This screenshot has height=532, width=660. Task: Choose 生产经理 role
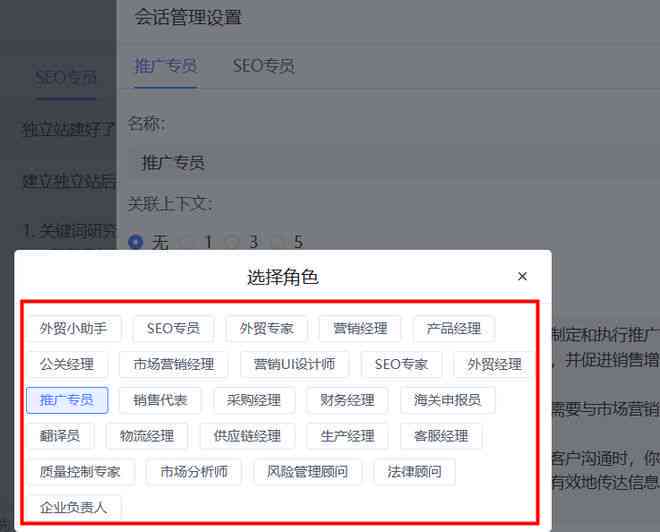click(347, 436)
